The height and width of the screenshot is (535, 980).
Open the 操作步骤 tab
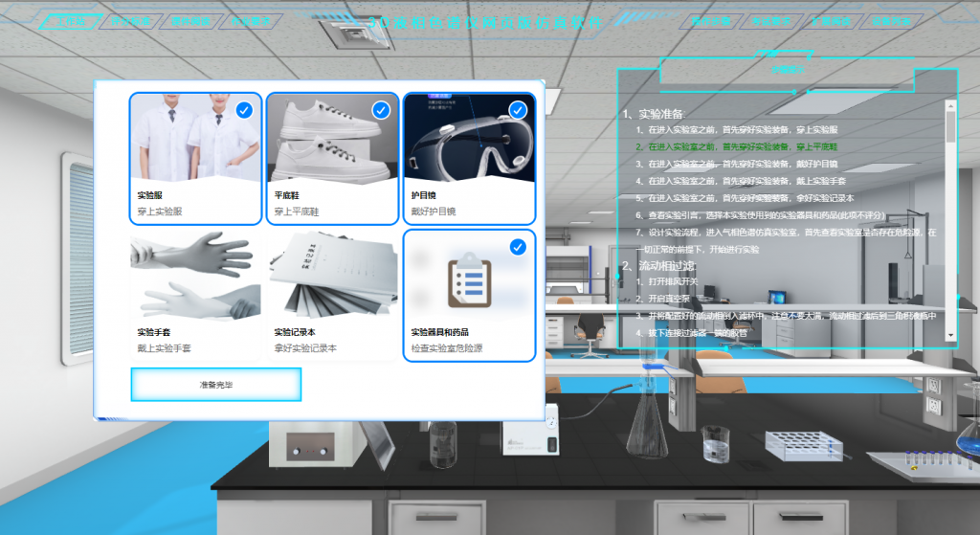pos(711,21)
